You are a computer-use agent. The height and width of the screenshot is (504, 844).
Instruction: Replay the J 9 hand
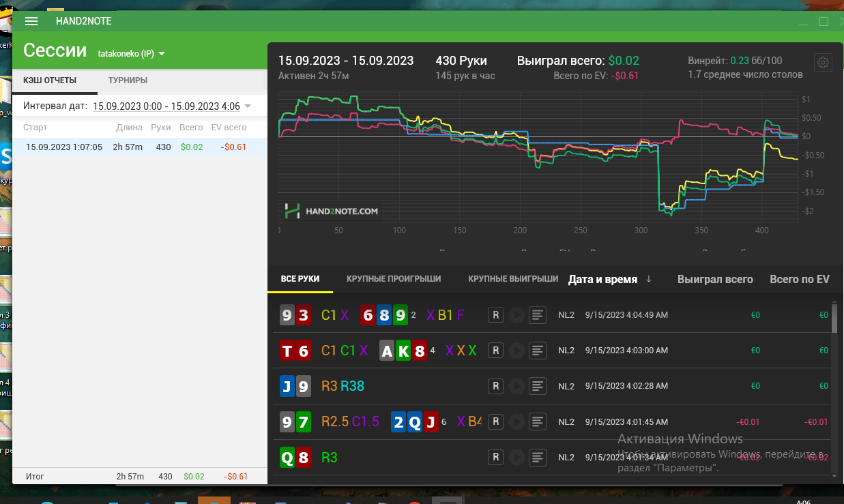pyautogui.click(x=516, y=386)
